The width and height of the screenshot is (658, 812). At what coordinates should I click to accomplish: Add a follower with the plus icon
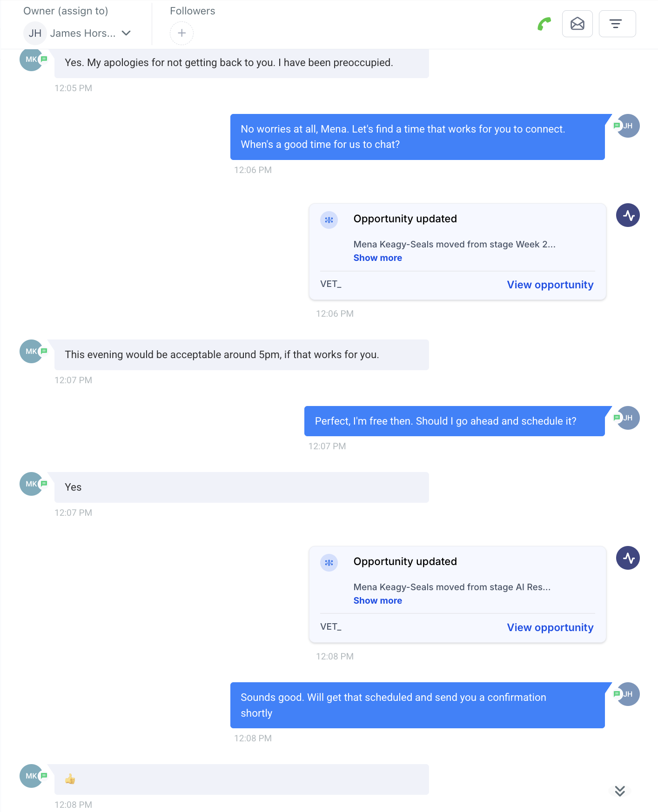coord(181,33)
